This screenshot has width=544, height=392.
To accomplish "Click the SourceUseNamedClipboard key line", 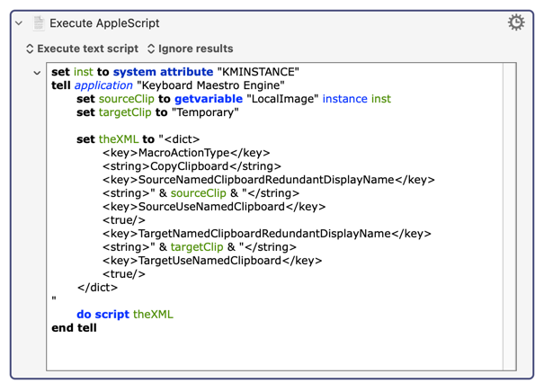I will [x=214, y=207].
